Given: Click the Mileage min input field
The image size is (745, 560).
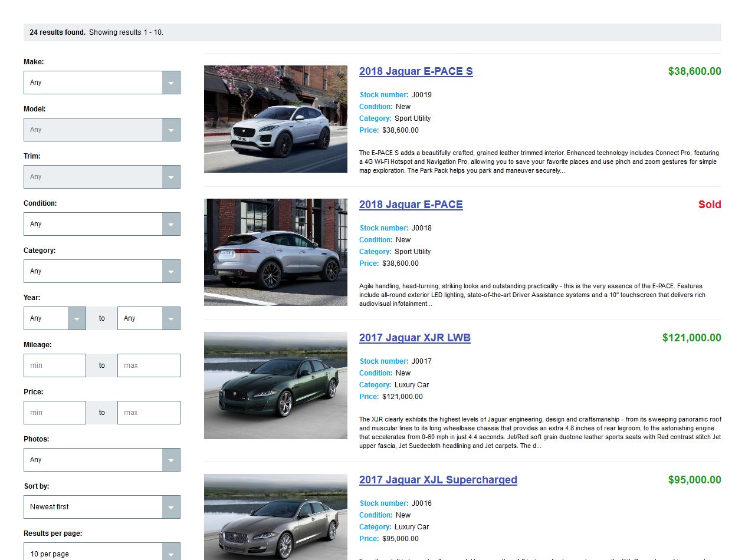Looking at the screenshot, I should pyautogui.click(x=55, y=365).
